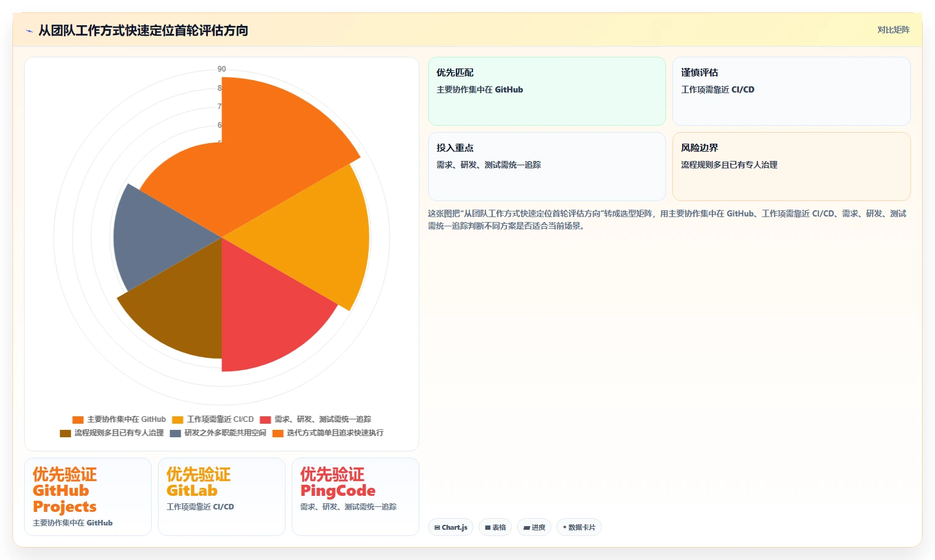Select the 进度 chip

(x=534, y=527)
